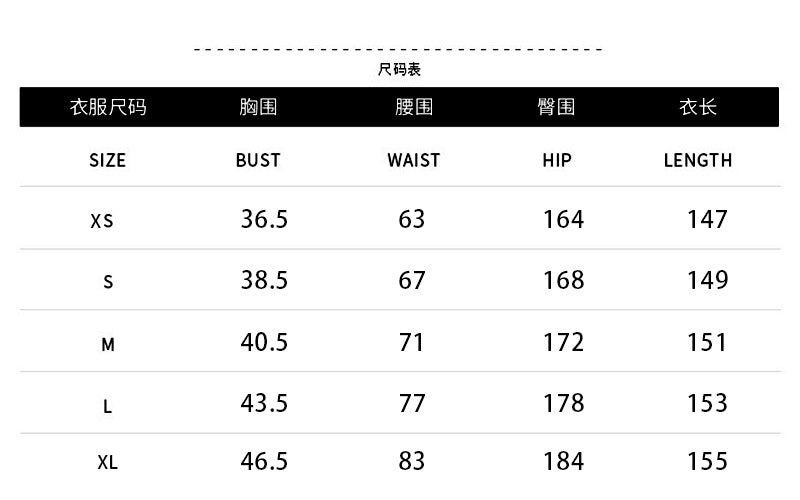Select the hip value 172
800x500 pixels.
click(563, 342)
